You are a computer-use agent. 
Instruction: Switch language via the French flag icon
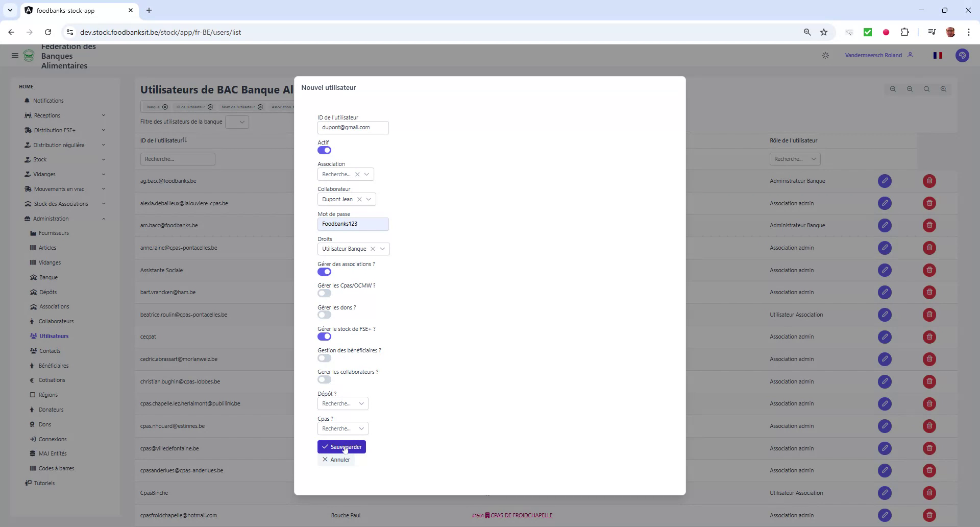(938, 55)
